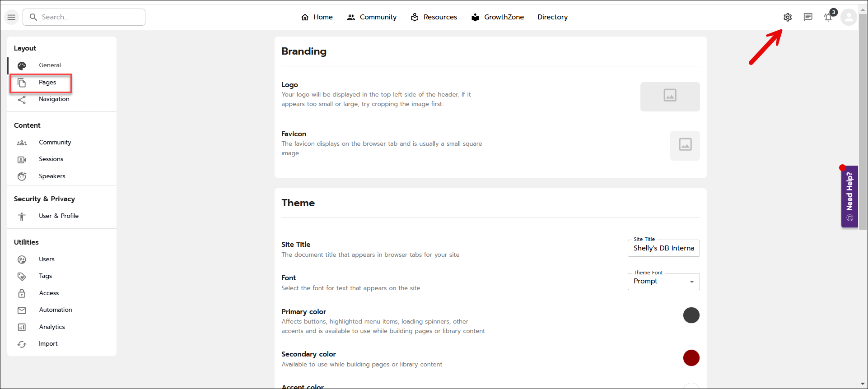868x389 pixels.
Task: Expand the Theme Font dropdown
Action: click(x=663, y=282)
